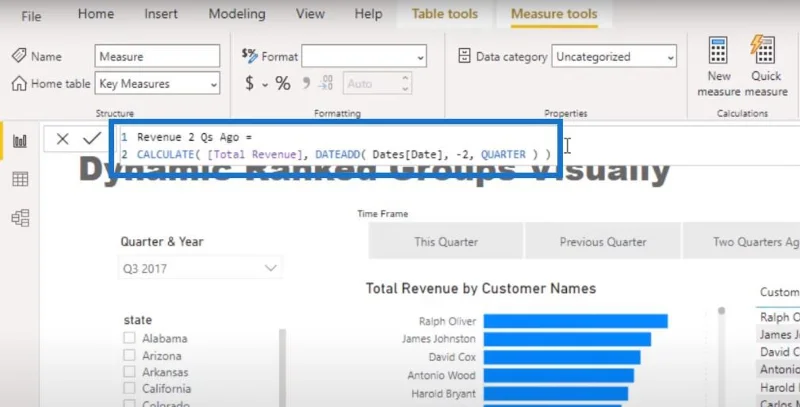The image size is (800, 407).
Task: Apply percentage format
Action: (283, 83)
